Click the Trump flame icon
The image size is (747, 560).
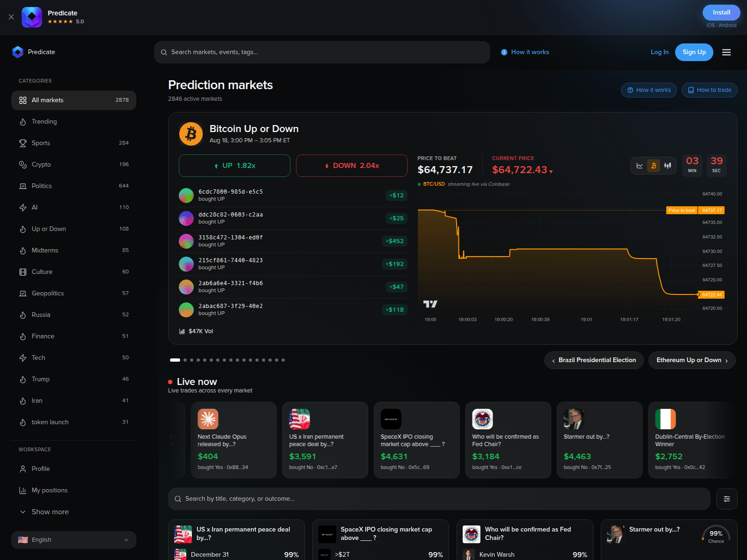pos(23,379)
